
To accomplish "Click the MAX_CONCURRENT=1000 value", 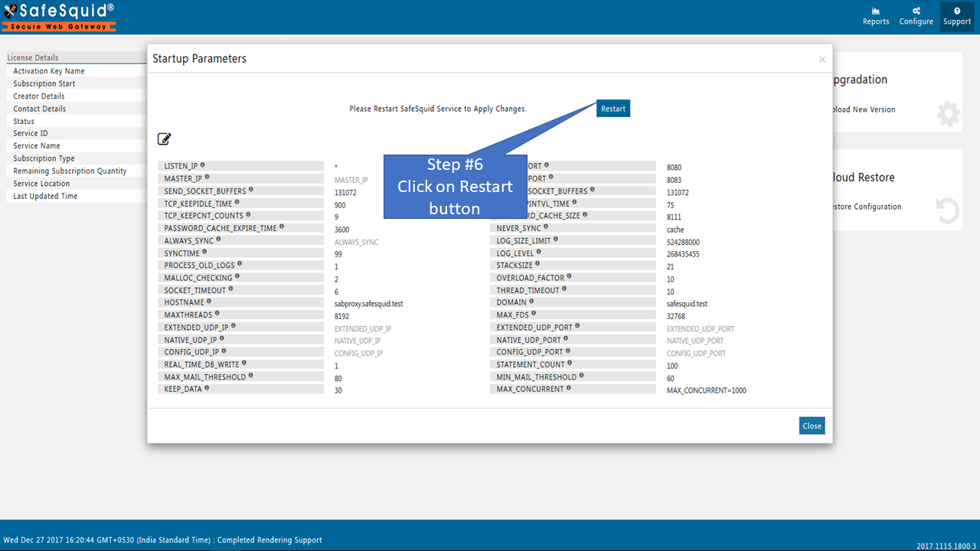I will pyautogui.click(x=707, y=390).
